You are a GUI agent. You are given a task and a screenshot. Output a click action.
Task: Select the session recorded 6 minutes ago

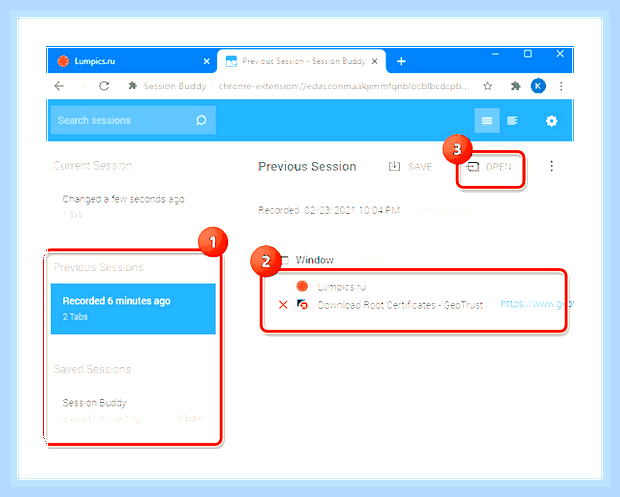click(133, 308)
